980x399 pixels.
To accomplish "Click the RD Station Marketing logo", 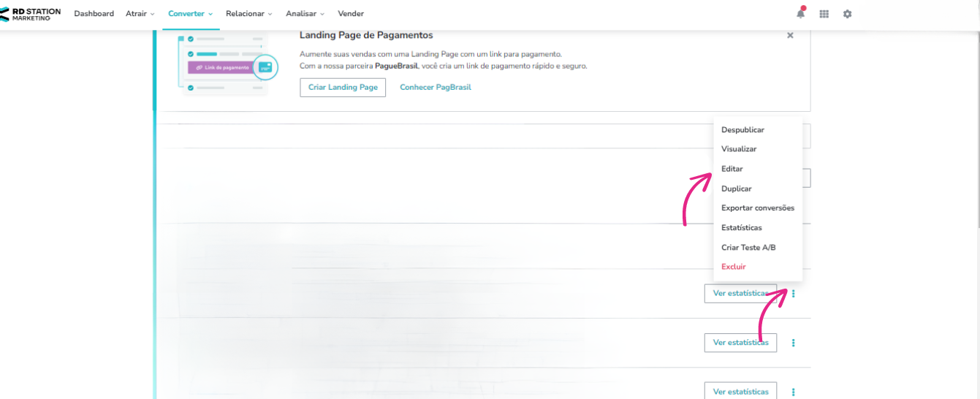I will [x=31, y=14].
